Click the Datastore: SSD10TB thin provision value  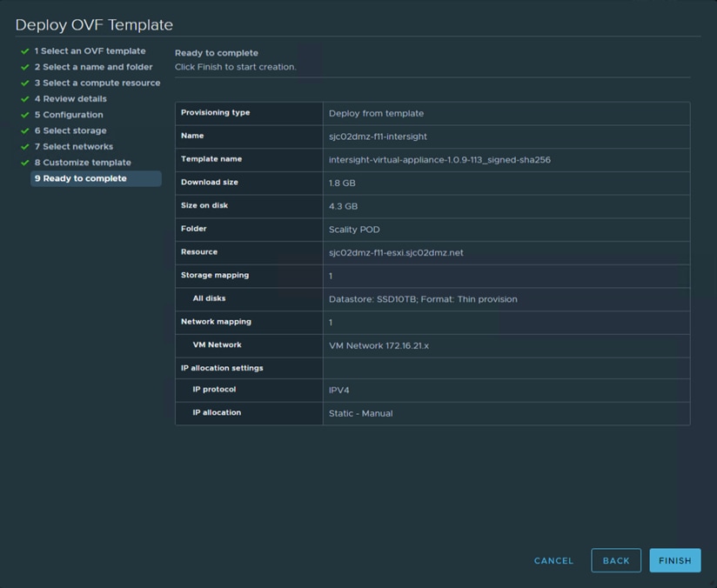(x=423, y=299)
